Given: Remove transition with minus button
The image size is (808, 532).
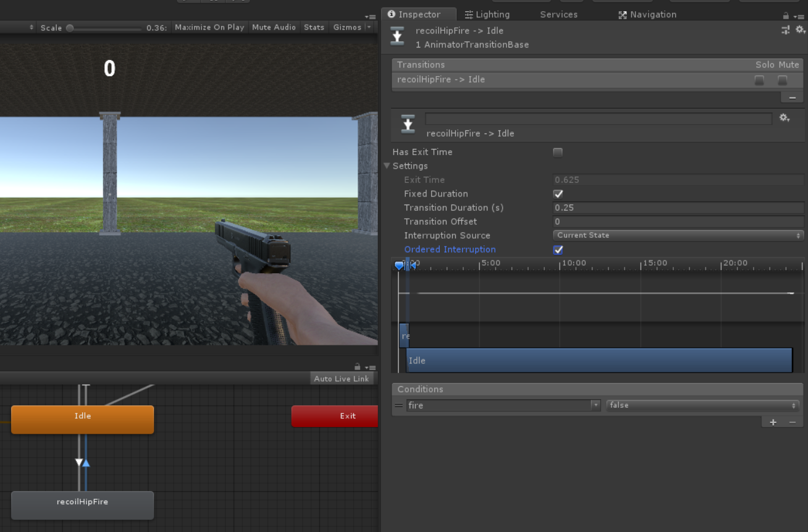Looking at the screenshot, I should point(792,97).
